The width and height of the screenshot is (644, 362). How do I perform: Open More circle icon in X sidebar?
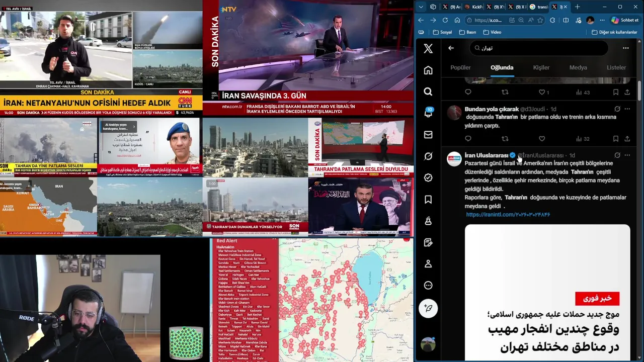point(428,285)
